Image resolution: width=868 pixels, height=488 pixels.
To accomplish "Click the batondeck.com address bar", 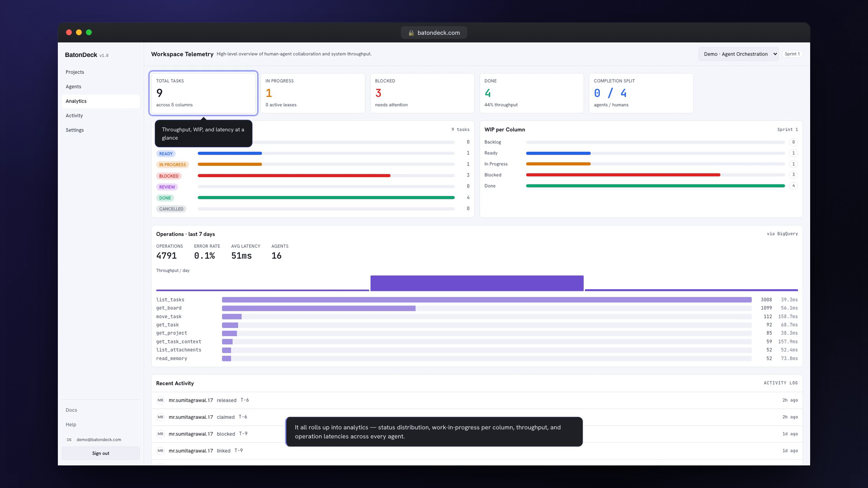I will (434, 33).
